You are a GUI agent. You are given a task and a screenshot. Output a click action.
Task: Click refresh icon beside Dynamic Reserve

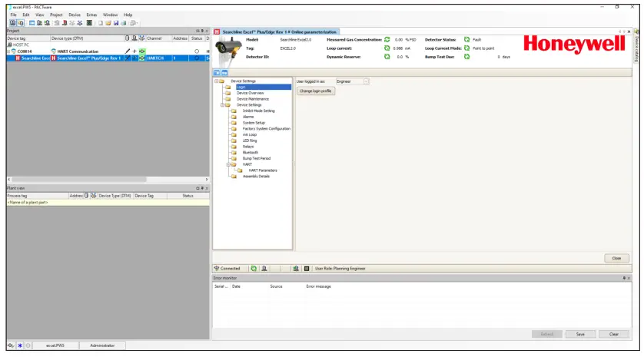[x=387, y=57]
